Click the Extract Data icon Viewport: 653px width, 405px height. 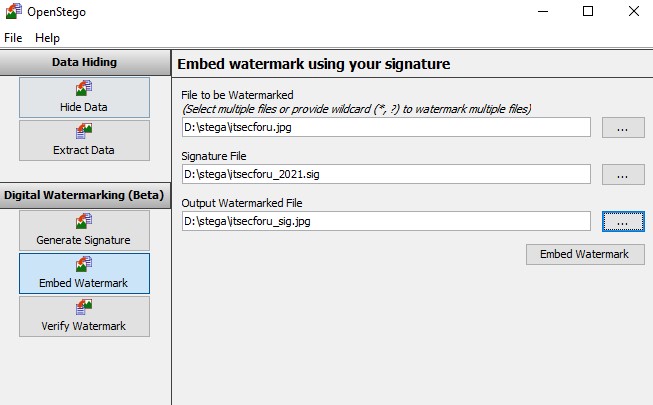(84, 132)
